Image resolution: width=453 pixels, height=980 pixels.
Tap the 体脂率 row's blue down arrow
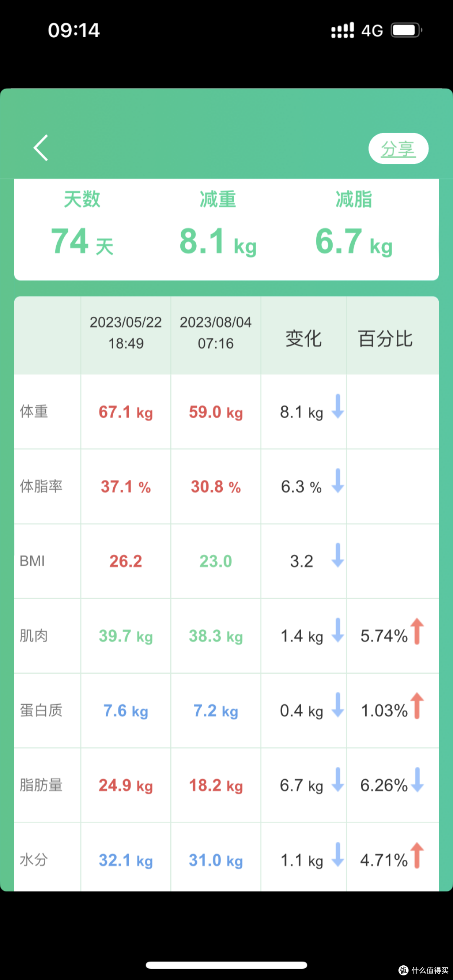coord(338,481)
